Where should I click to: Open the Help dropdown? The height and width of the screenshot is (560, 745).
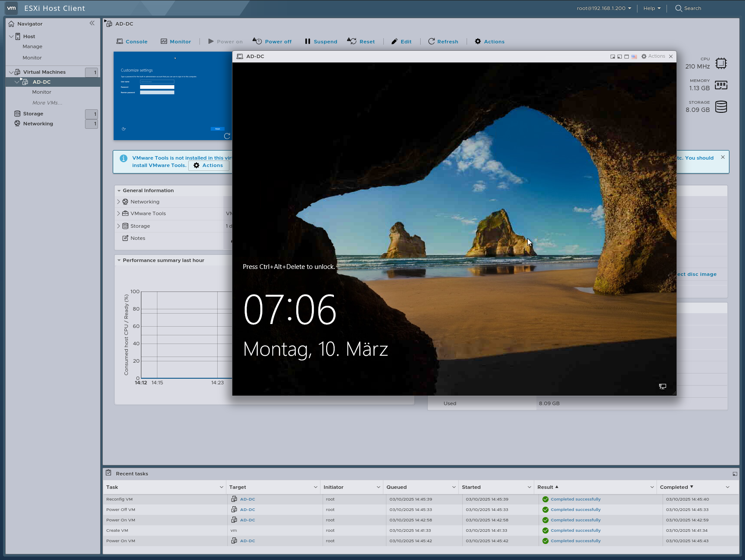[x=651, y=8]
